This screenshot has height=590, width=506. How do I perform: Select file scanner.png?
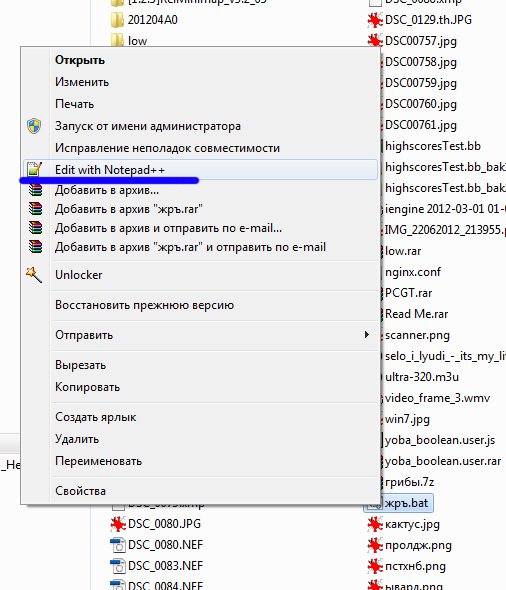(x=417, y=335)
